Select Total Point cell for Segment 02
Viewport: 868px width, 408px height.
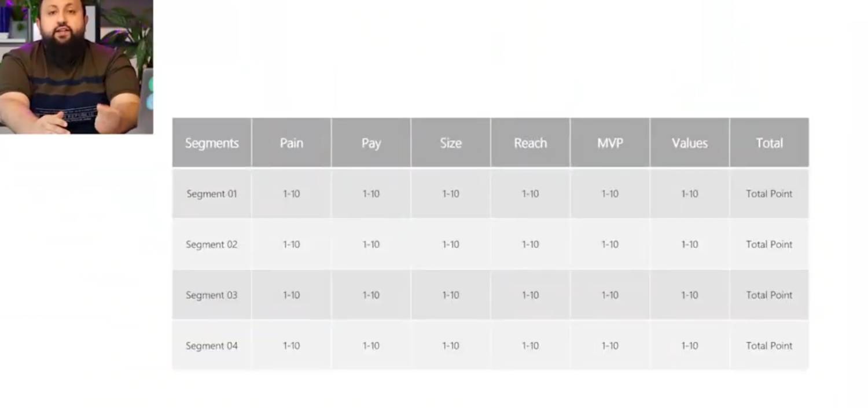point(769,244)
